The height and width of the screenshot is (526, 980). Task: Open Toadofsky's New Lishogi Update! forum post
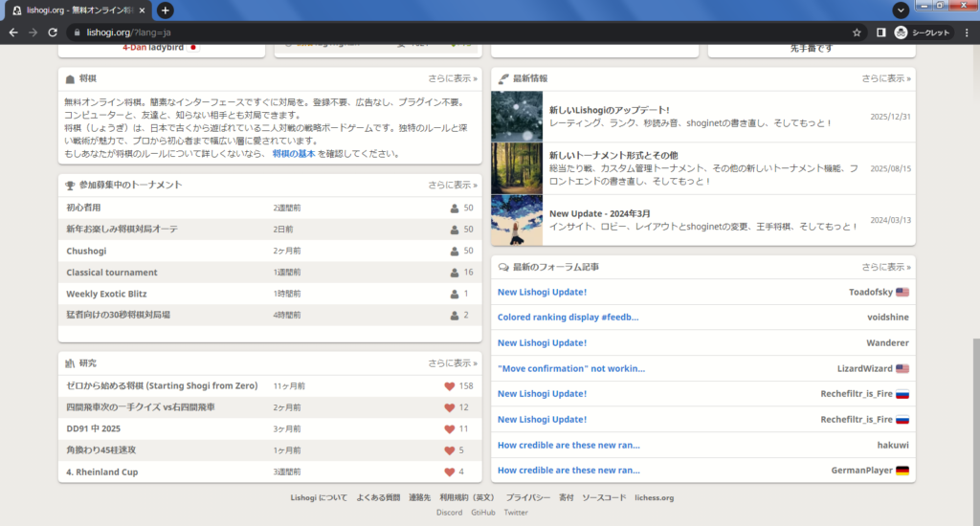[542, 292]
